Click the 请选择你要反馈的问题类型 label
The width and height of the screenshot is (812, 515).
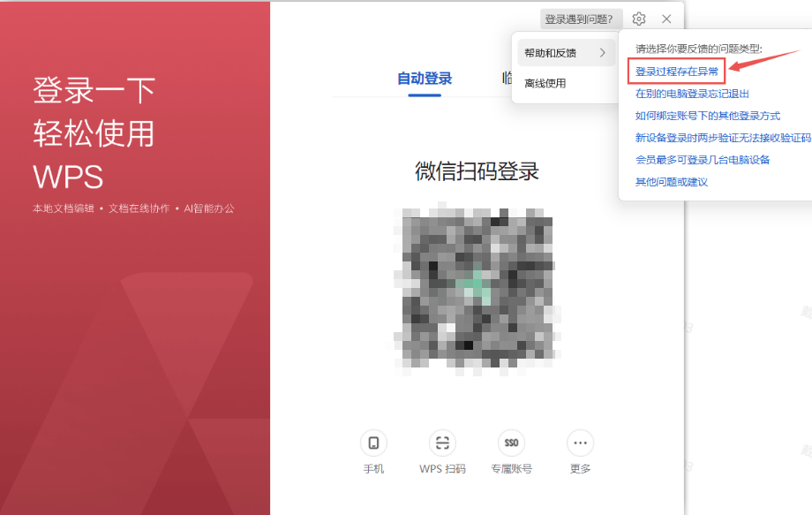point(699,49)
